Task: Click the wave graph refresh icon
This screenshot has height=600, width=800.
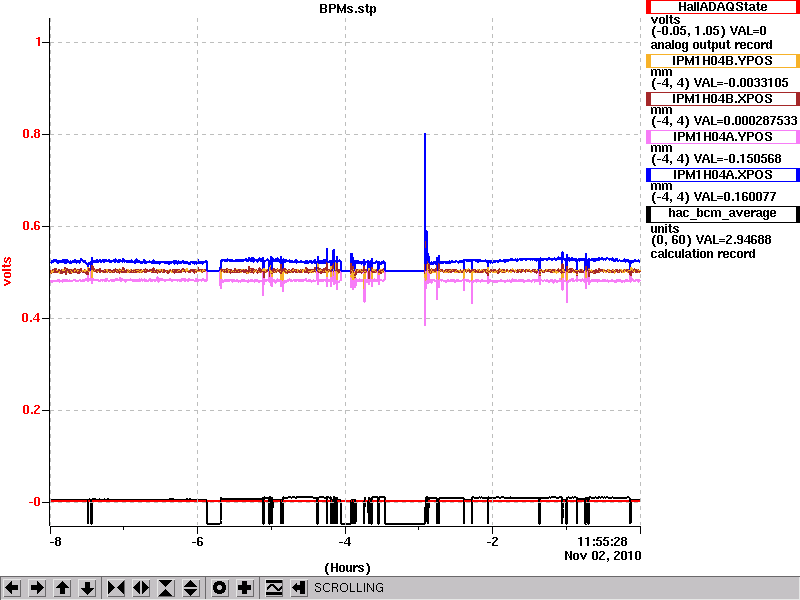Action: (274, 588)
